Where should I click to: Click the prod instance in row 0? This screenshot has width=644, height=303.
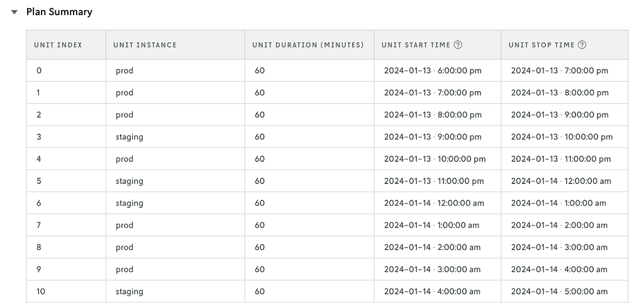click(125, 71)
